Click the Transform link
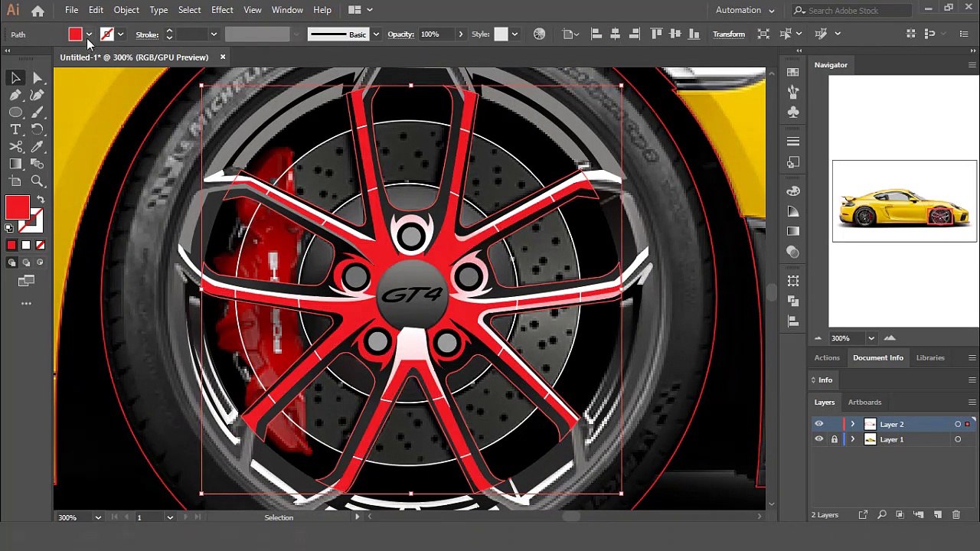Screen dimensions: 980x551 pyautogui.click(x=729, y=34)
